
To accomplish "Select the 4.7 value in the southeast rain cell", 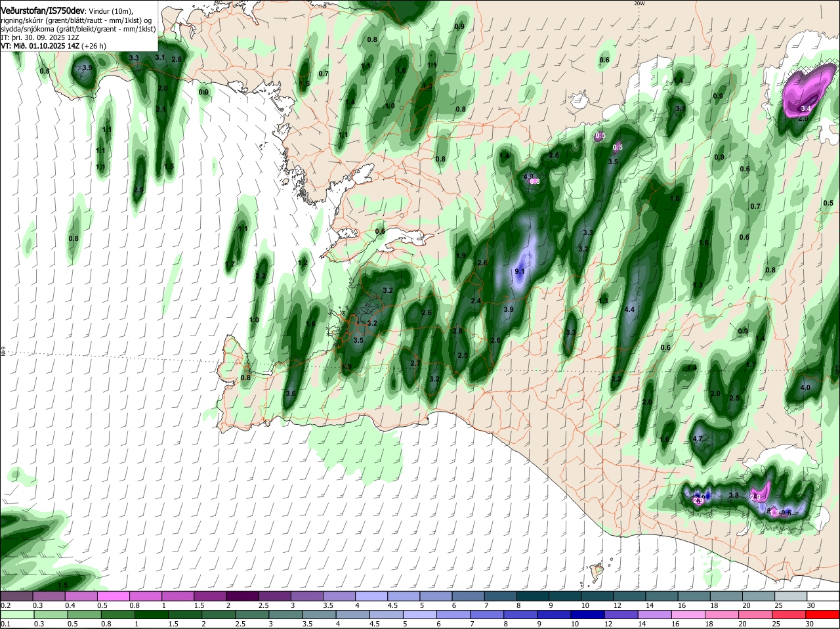I will tap(698, 439).
